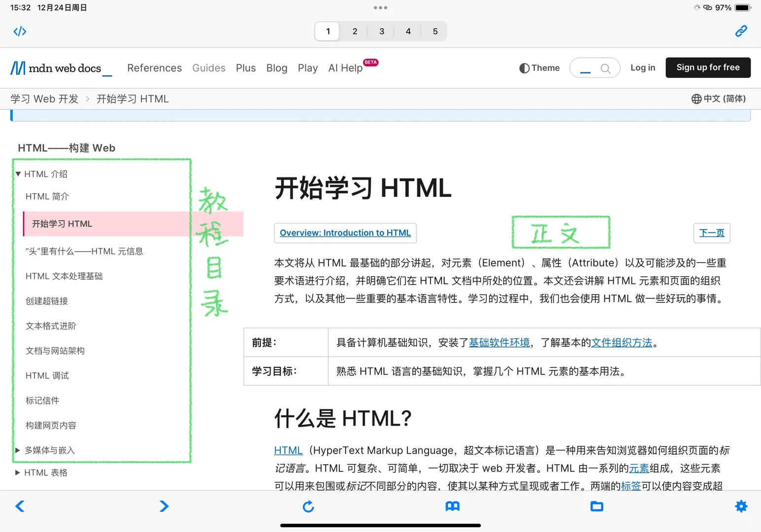The image size is (761, 532).
Task: Switch to browser tab 3
Action: [381, 31]
